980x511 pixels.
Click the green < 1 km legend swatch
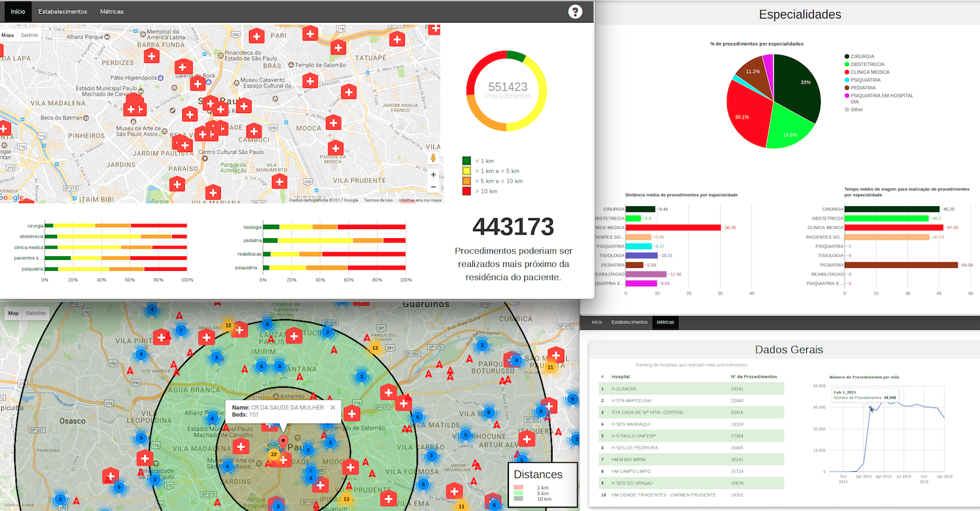[x=467, y=161]
